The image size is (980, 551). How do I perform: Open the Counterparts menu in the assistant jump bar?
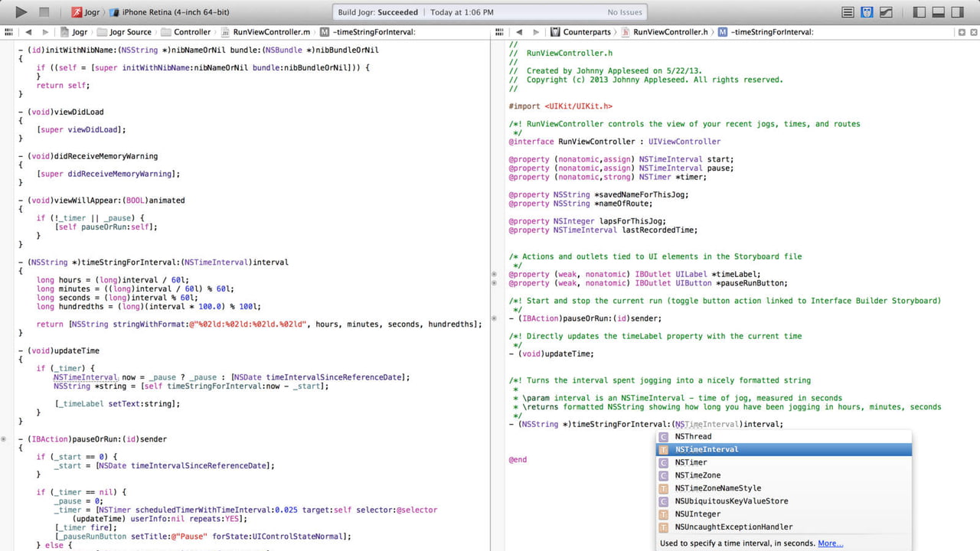[580, 32]
